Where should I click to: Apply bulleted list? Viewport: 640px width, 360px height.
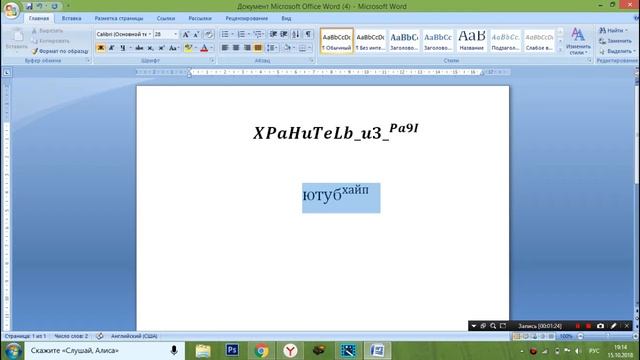click(x=225, y=35)
